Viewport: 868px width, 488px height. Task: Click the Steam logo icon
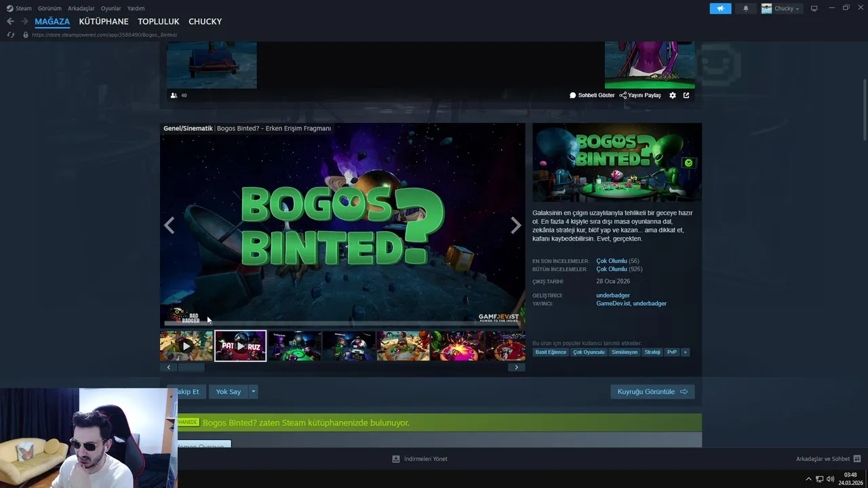pyautogui.click(x=9, y=8)
